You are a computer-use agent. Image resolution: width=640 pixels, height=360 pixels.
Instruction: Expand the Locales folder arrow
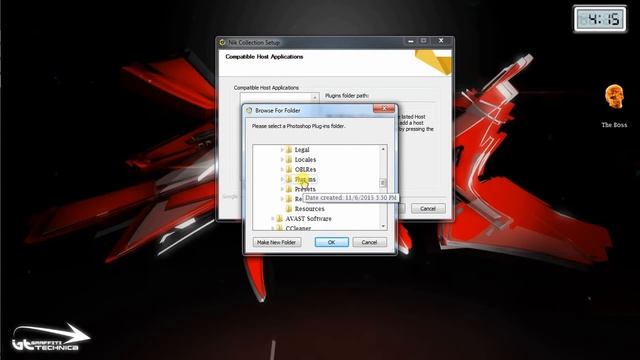tap(282, 160)
